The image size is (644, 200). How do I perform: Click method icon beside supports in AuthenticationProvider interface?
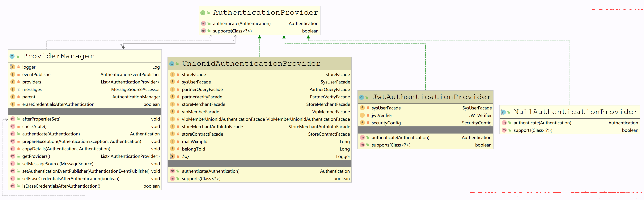coord(204,31)
